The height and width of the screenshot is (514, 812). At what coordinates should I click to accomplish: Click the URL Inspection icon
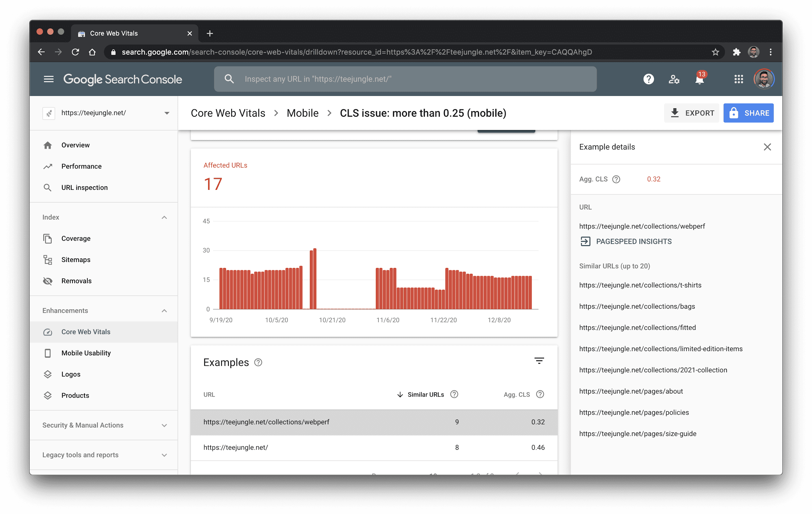pos(48,188)
